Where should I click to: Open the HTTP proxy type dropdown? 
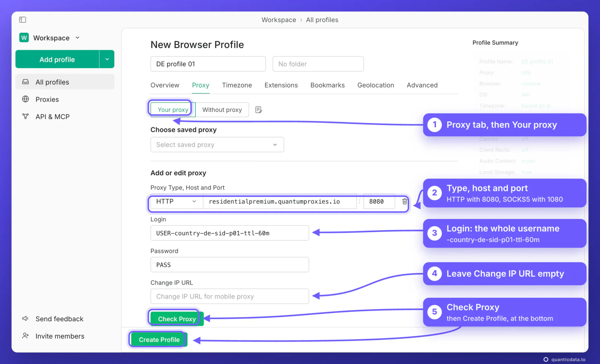point(177,201)
